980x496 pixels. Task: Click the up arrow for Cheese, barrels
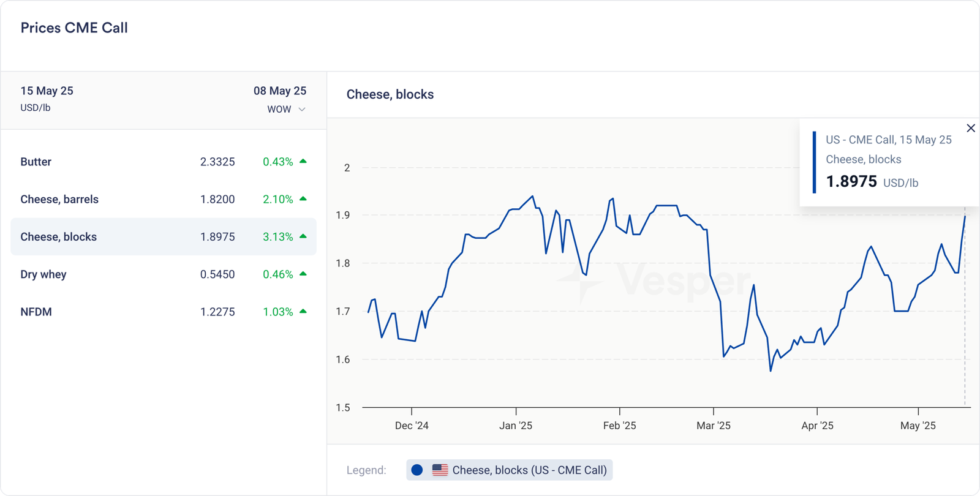pos(303,199)
